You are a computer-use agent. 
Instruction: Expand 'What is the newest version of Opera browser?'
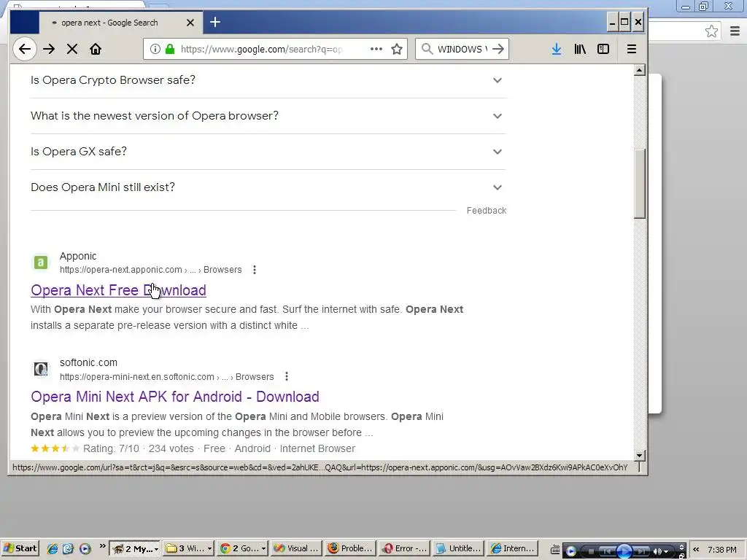[268, 116]
